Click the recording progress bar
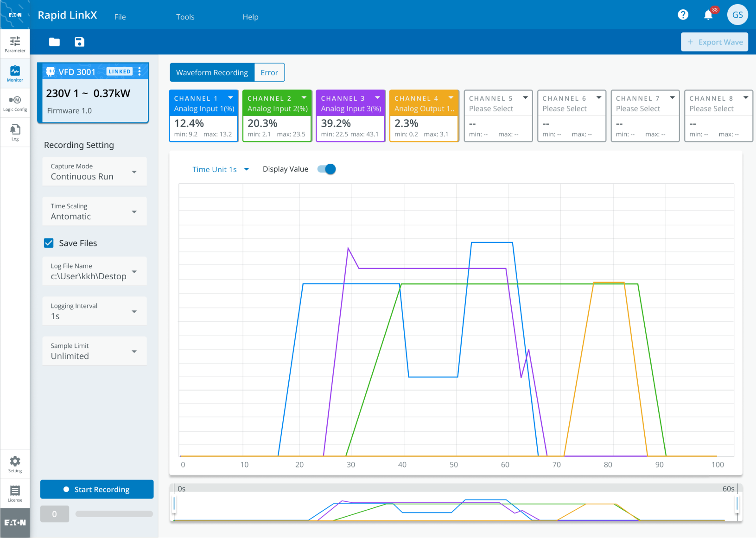This screenshot has width=756, height=538. coord(114,514)
